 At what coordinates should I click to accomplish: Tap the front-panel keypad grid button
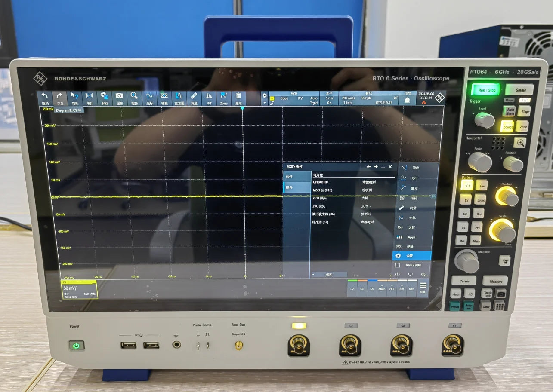pyautogui.click(x=499, y=306)
